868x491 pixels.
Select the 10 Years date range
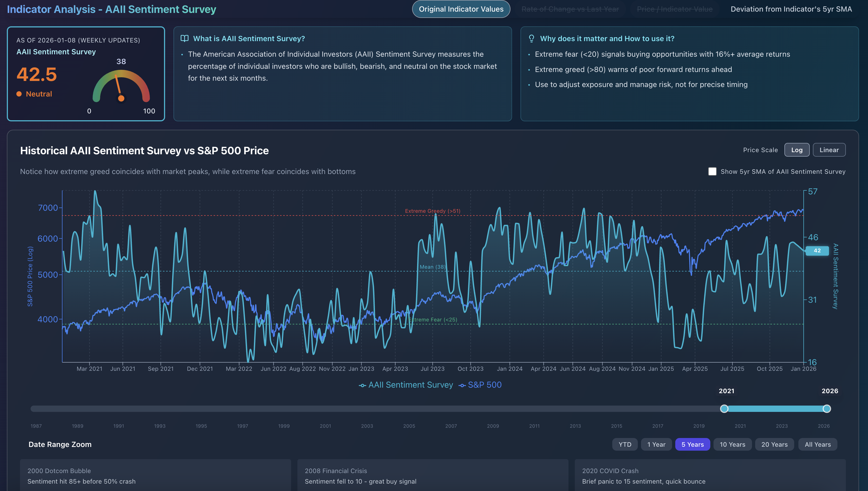coord(732,444)
